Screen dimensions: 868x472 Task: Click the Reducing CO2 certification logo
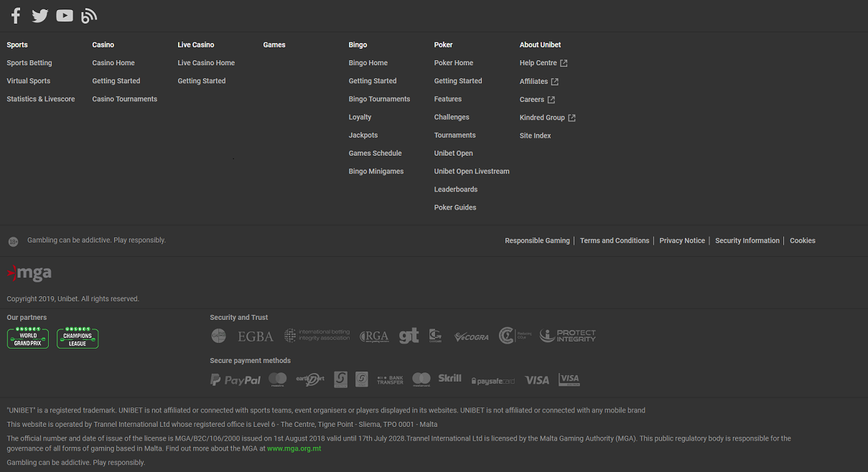point(514,336)
